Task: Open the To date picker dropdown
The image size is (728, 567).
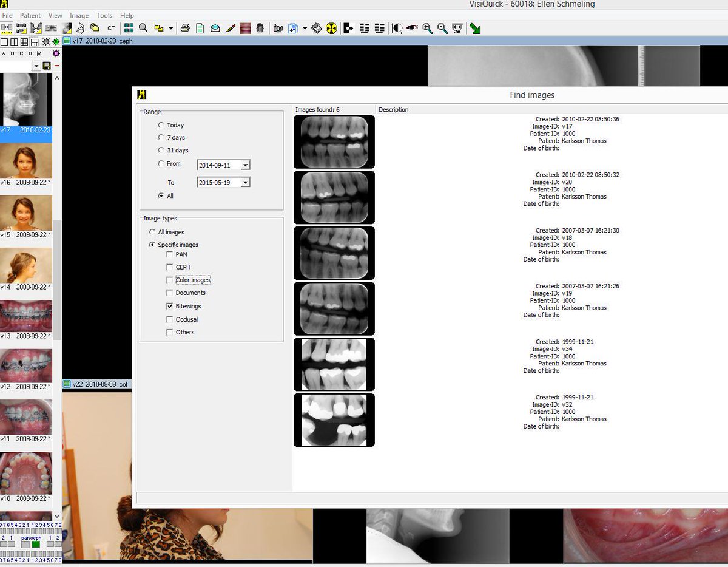Action: (x=245, y=182)
